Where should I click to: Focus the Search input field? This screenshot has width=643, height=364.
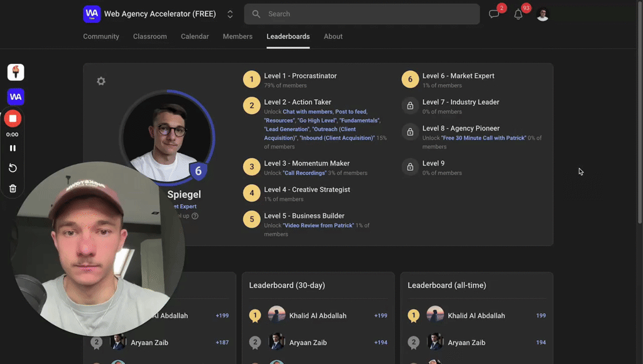click(x=362, y=14)
